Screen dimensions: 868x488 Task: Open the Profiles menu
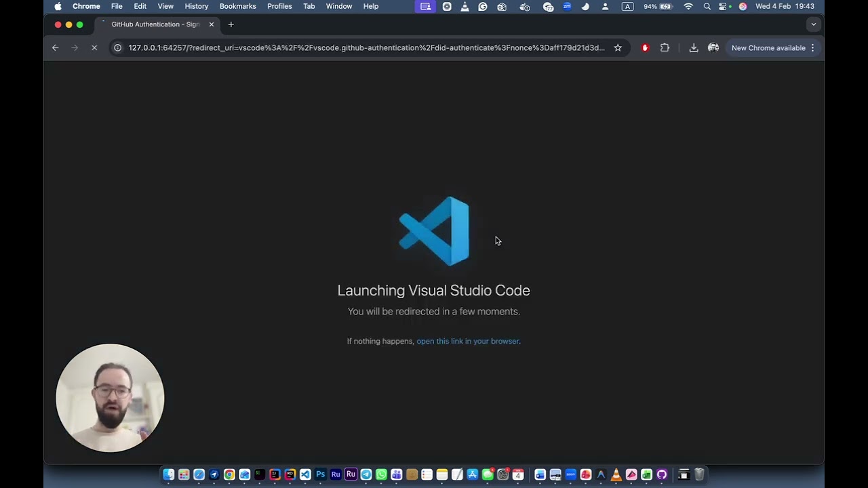279,6
